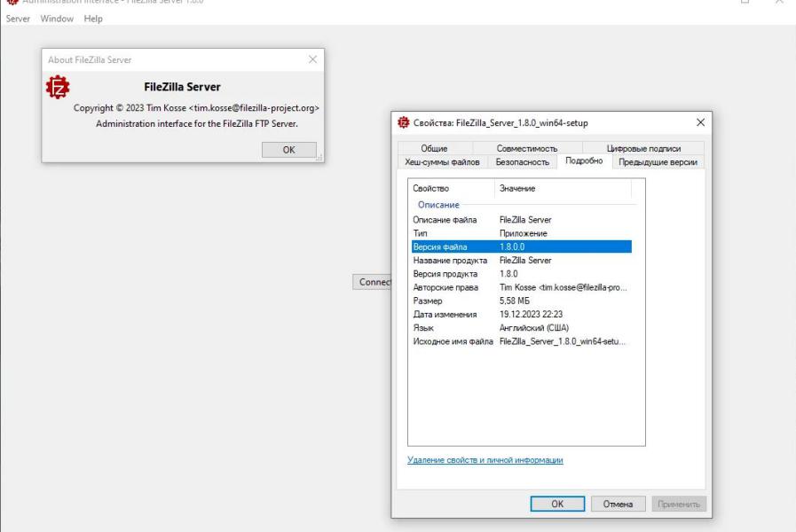This screenshot has height=532, width=796.
Task: Select the Подробно tab
Action: tap(584, 160)
